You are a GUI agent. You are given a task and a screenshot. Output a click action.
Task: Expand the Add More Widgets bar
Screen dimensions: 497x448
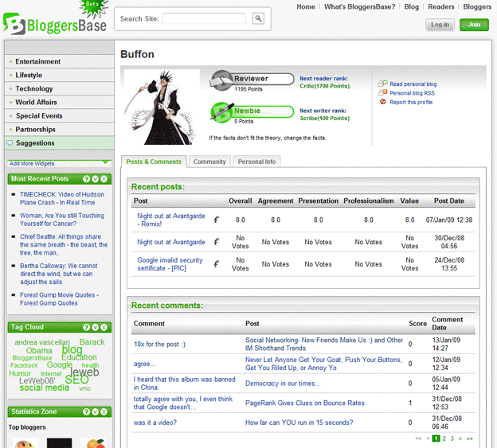59,163
